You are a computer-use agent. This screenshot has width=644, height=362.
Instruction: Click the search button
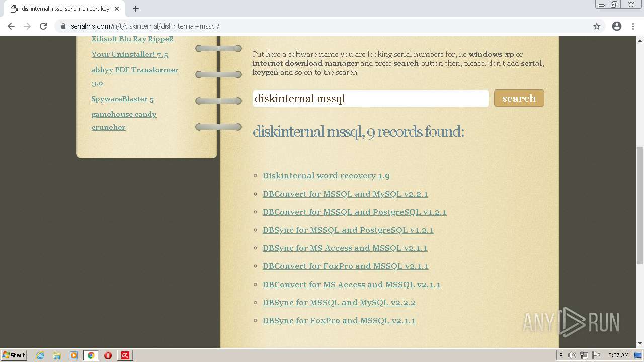pyautogui.click(x=519, y=98)
